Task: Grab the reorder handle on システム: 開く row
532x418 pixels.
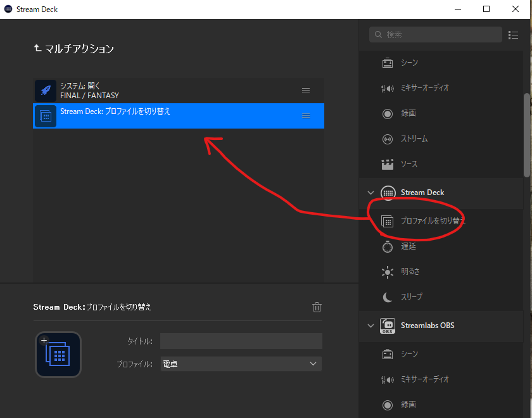Action: coord(306,90)
